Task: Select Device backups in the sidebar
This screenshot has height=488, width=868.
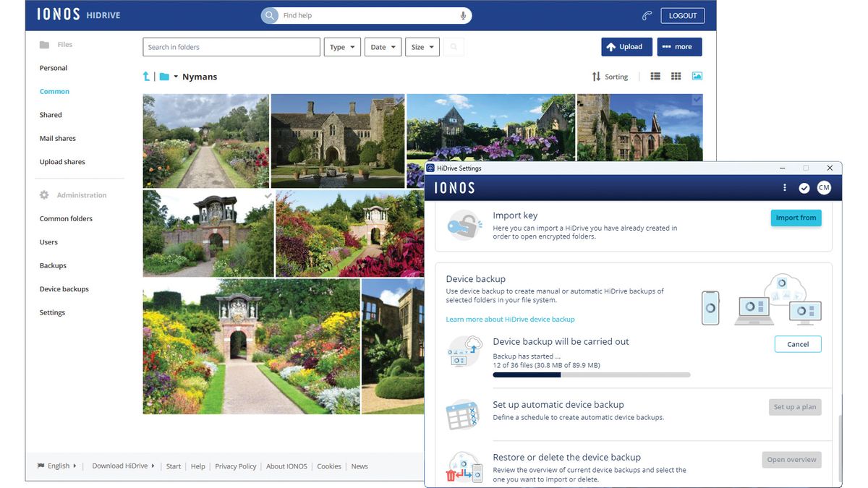Action: coord(64,289)
